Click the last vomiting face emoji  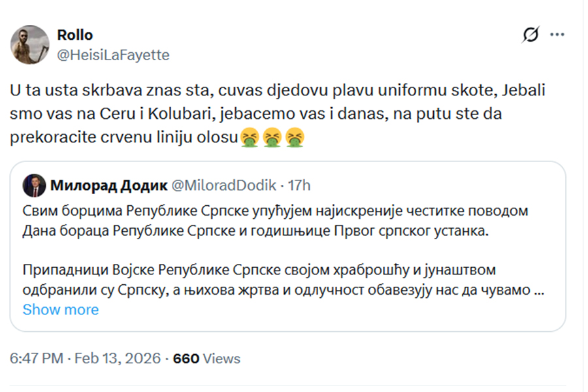point(293,138)
